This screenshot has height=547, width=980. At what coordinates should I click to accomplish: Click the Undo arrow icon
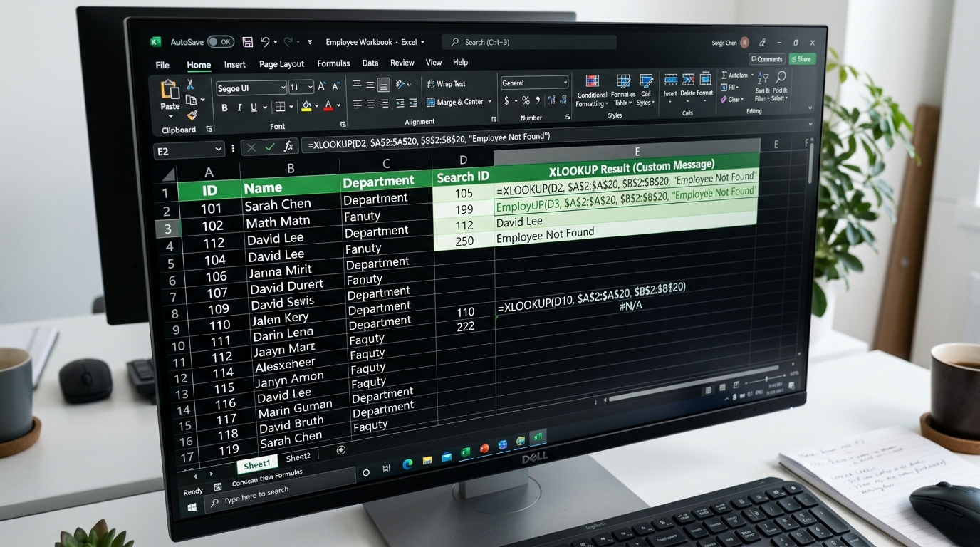(x=265, y=42)
